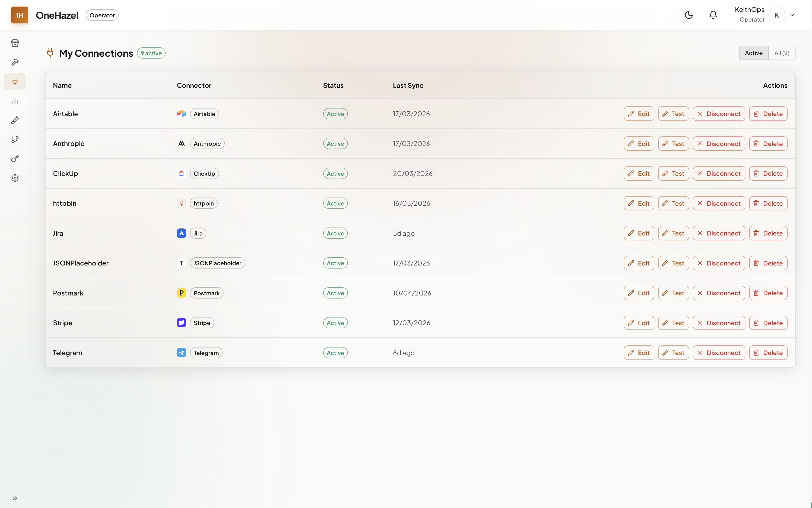Screen dimensions: 812x508
Task: Click the K user avatar
Action: tap(776, 15)
